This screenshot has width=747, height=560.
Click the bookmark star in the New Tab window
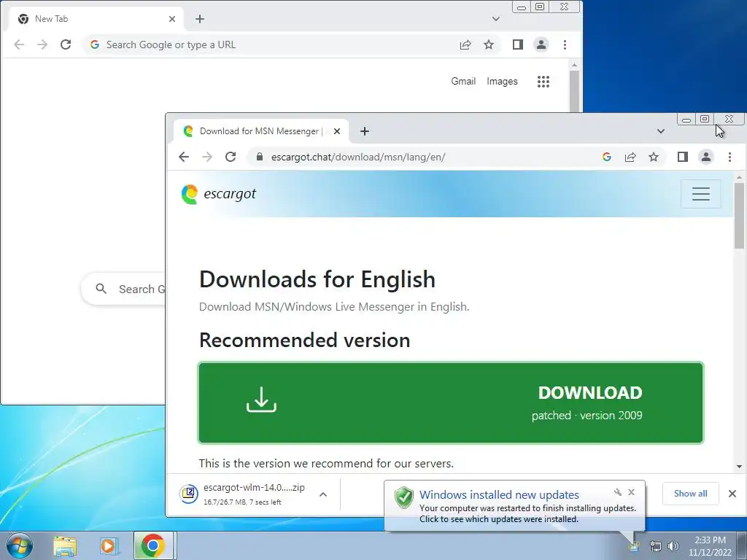point(489,44)
